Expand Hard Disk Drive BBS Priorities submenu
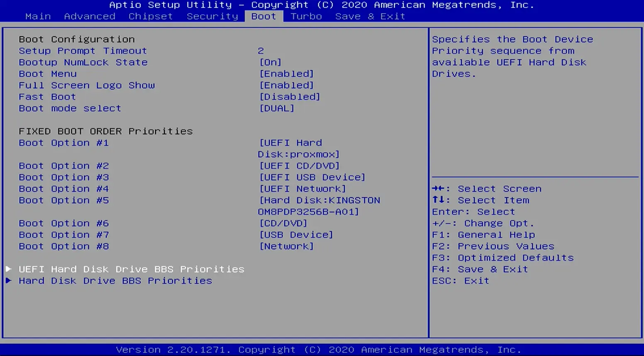The height and width of the screenshot is (356, 644). pos(115,280)
